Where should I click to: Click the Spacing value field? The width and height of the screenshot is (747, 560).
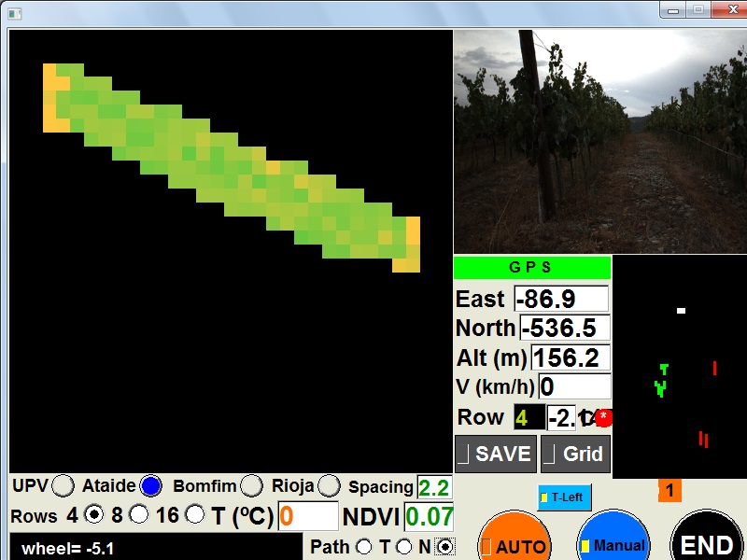tap(433, 487)
